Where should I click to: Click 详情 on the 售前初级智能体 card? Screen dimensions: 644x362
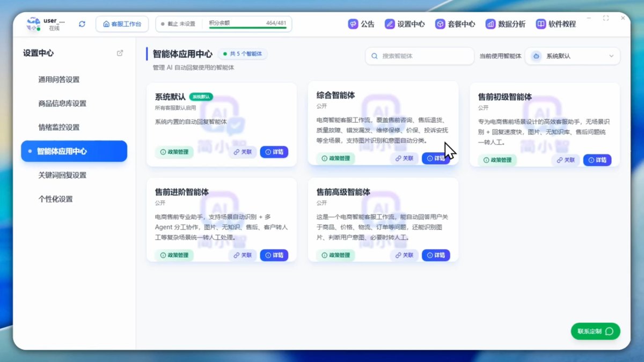[597, 160]
